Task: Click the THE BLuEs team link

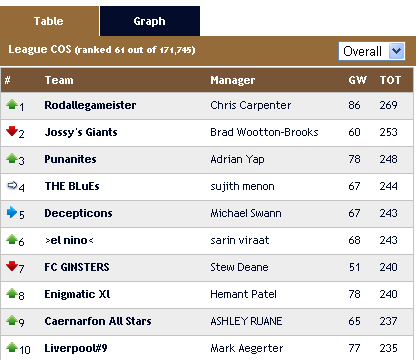Action: (72, 186)
